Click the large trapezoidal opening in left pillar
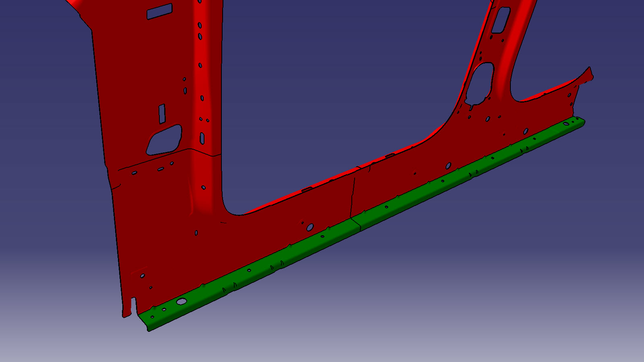644x362 pixels. coord(164,140)
